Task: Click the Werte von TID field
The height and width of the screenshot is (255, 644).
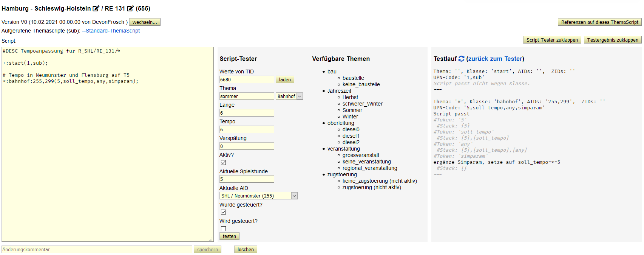Action: pyautogui.click(x=247, y=80)
